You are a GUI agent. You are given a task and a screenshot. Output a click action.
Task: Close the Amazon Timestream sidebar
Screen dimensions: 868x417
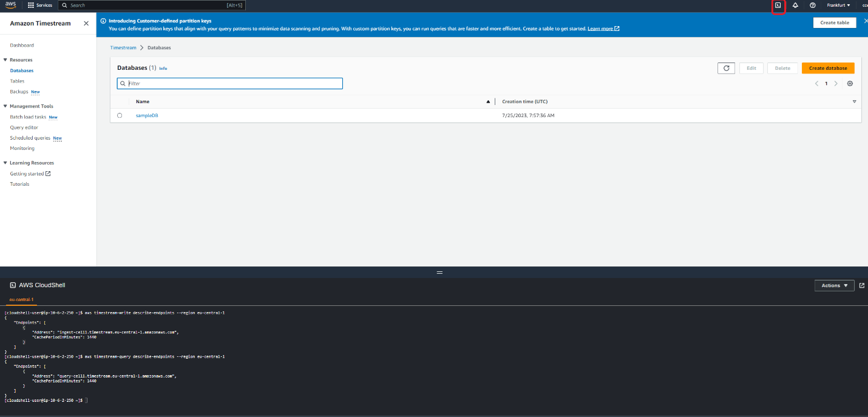coord(86,23)
